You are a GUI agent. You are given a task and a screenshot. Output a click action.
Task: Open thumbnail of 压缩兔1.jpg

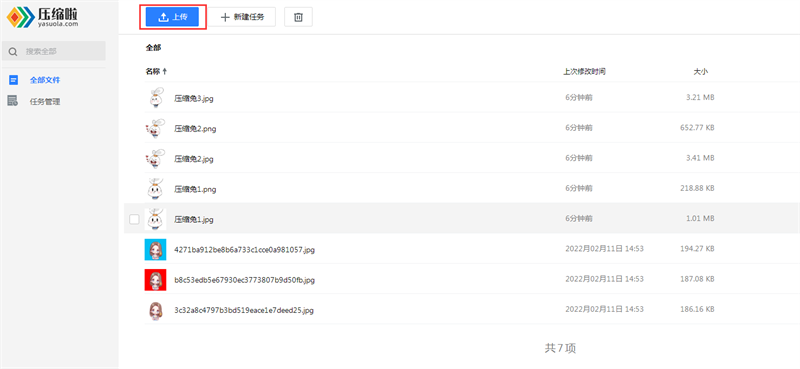(x=155, y=219)
